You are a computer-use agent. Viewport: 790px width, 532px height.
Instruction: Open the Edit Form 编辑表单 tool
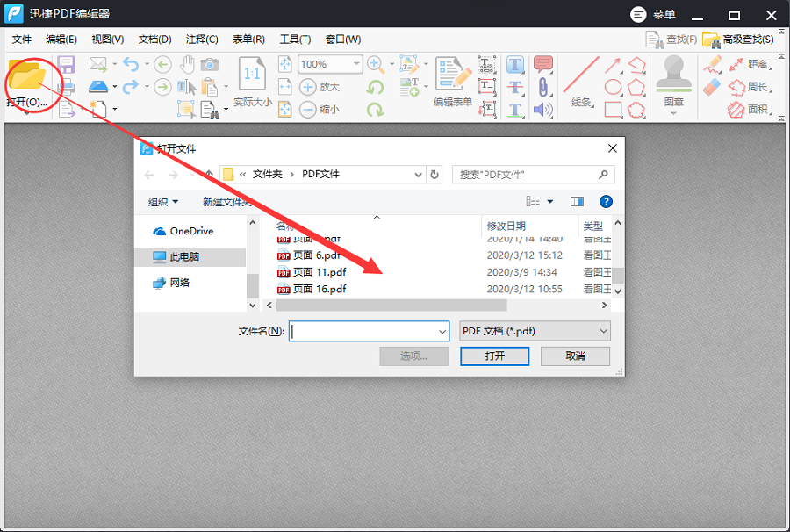(453, 82)
